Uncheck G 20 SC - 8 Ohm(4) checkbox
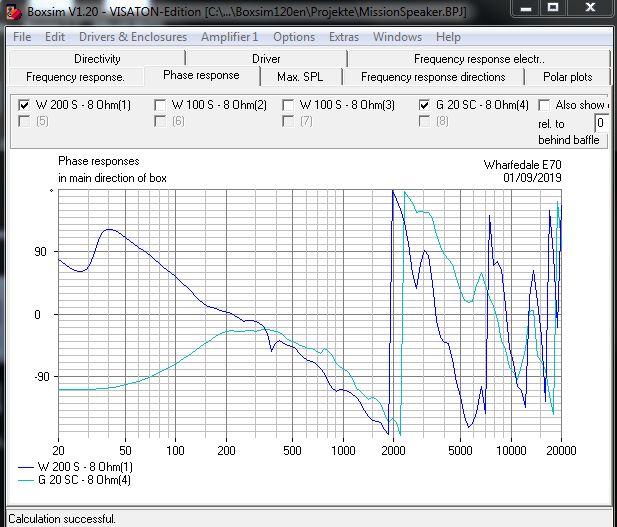 pos(424,105)
